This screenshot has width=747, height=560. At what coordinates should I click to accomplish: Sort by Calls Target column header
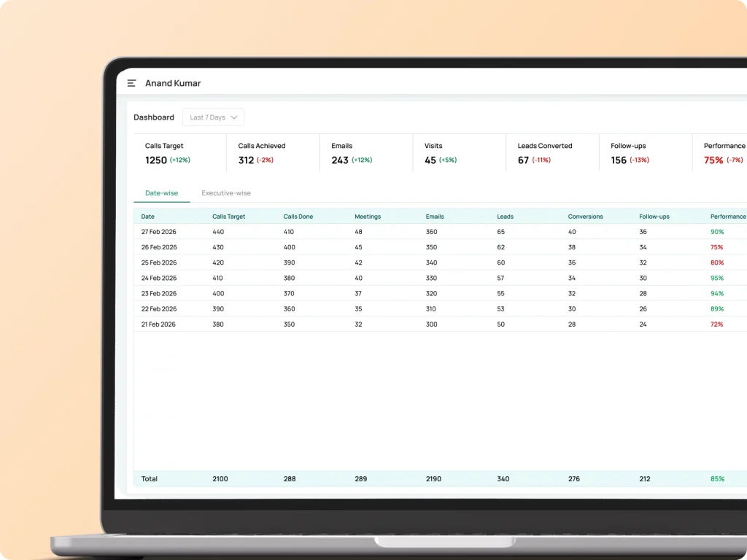[x=228, y=216]
